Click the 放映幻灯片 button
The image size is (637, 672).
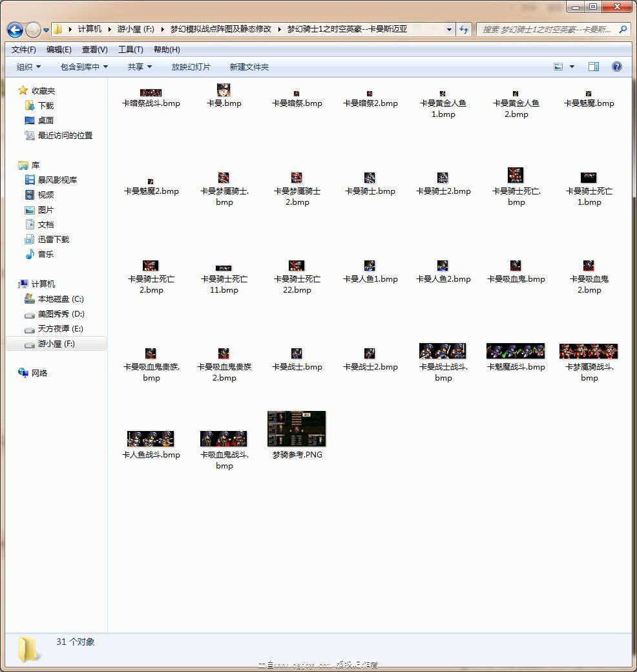pos(191,67)
